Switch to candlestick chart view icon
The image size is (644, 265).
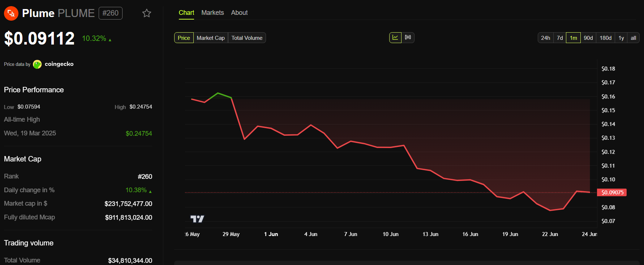point(408,37)
